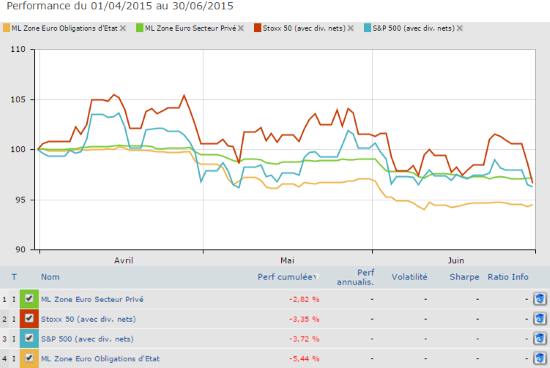Click the Mai label on chart axis

287,261
